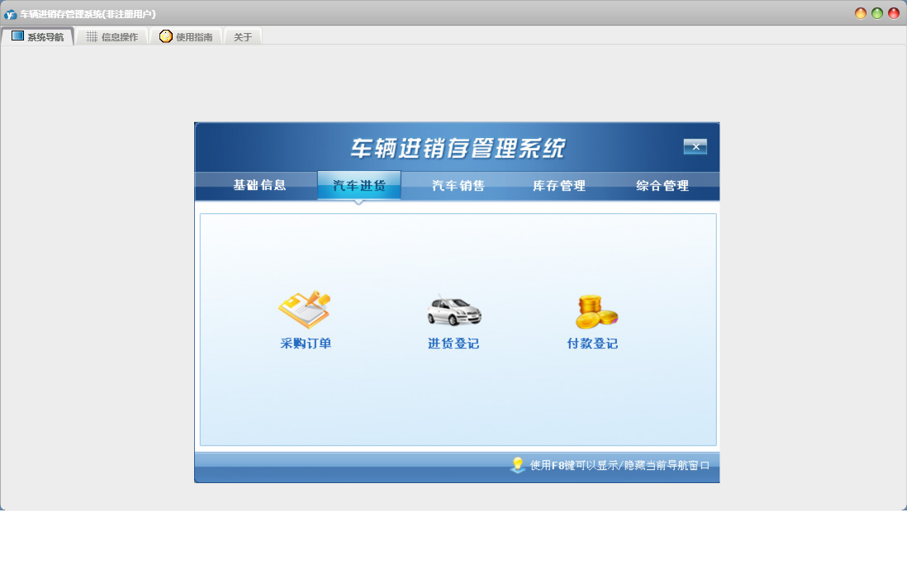Viewport: 907px width, 588px height.
Task: Click the red close window button
Action: (x=895, y=13)
